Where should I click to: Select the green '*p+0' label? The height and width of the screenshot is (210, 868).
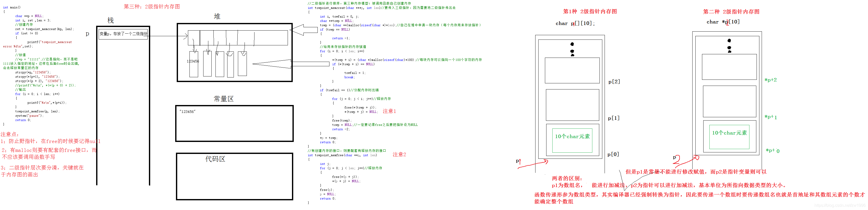[x=772, y=151]
